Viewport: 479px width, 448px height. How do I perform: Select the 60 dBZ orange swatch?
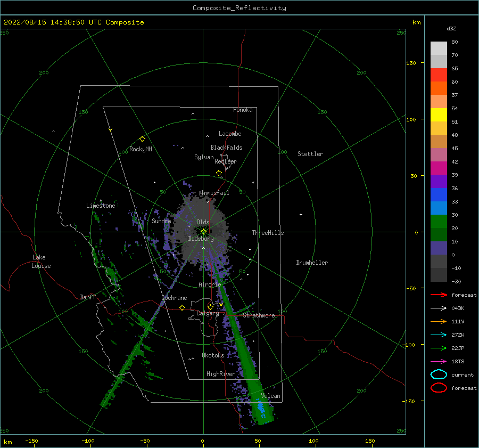pos(439,88)
